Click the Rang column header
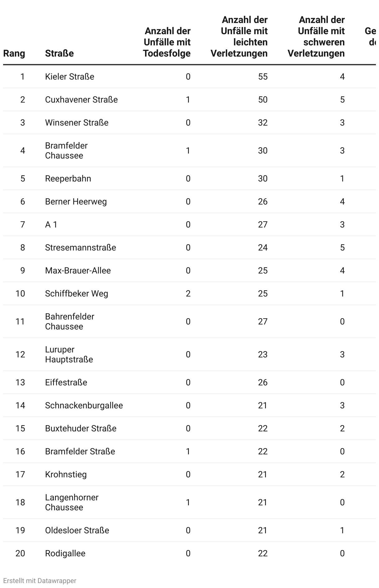The height and width of the screenshot is (588, 379). 14,53
